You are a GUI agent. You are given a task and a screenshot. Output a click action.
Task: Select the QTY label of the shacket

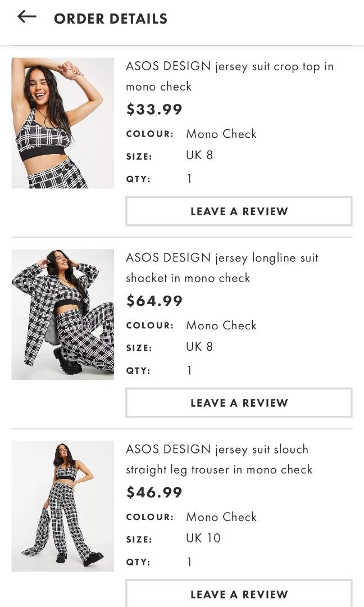coord(138,370)
